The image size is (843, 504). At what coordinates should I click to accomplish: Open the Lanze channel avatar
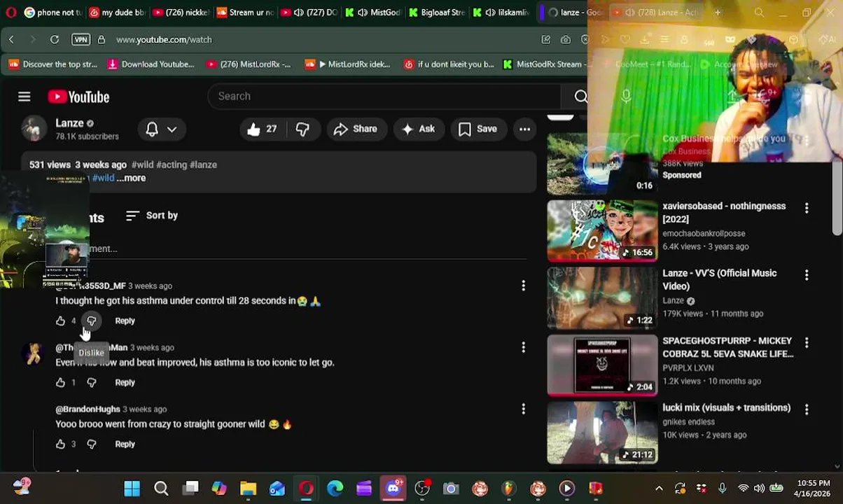click(x=34, y=129)
